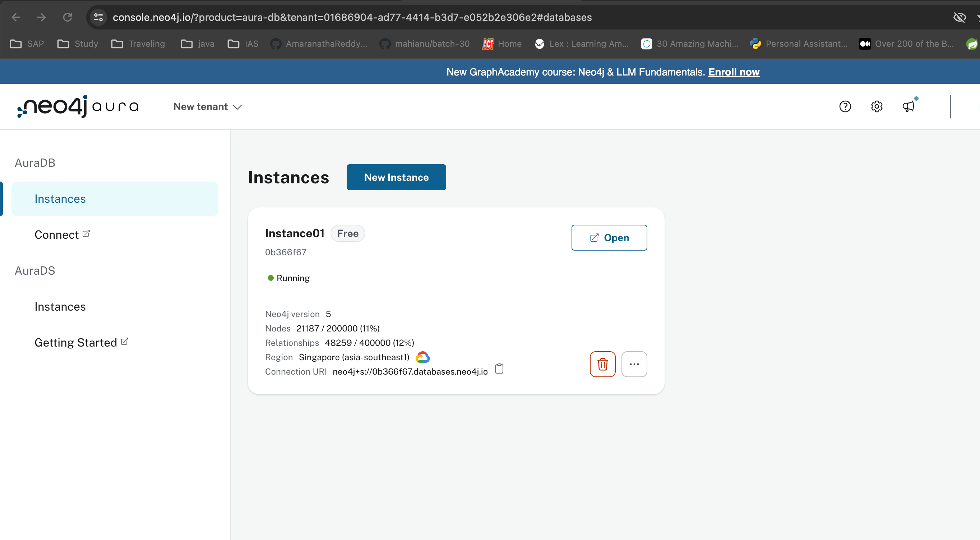980x540 pixels.
Task: Open the announcements megaphone icon
Action: [x=909, y=106]
